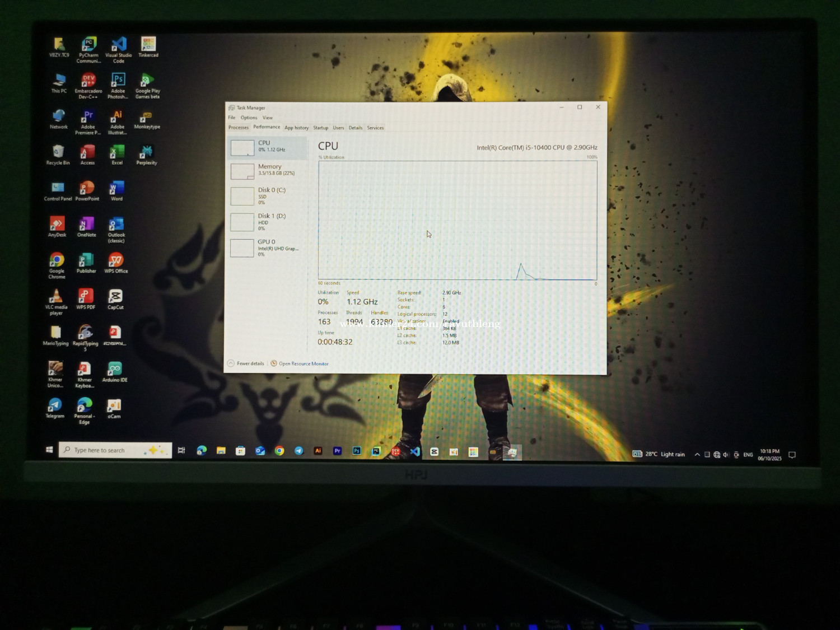Open Word desktop shortcut
The height and width of the screenshot is (630, 840).
click(x=116, y=190)
